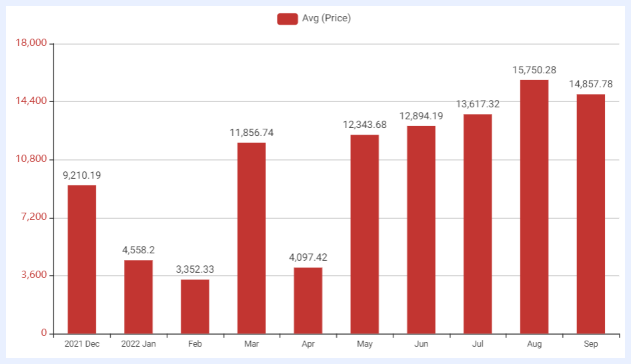
Task: Click the 4,558.2 data label
Action: tap(139, 250)
